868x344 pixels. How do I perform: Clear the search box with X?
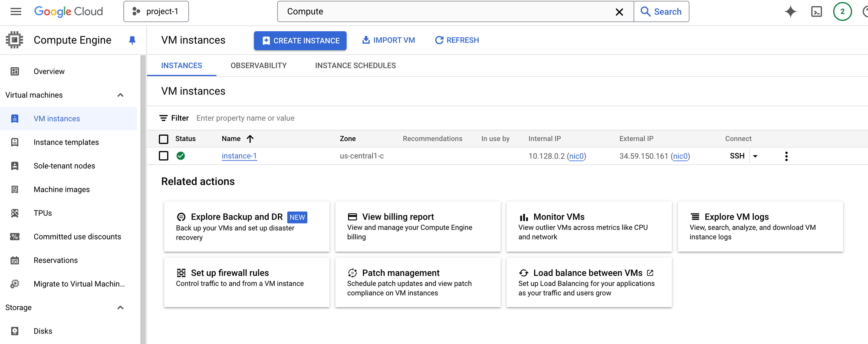[x=619, y=12]
